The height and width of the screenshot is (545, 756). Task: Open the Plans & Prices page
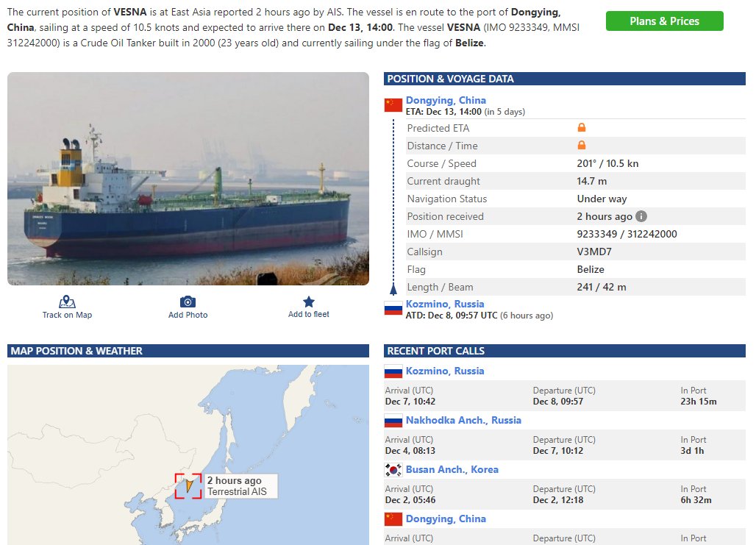point(664,21)
